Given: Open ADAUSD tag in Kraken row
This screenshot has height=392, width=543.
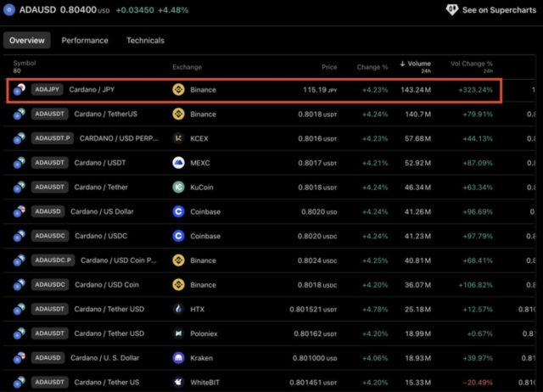Looking at the screenshot, I should click(x=48, y=358).
